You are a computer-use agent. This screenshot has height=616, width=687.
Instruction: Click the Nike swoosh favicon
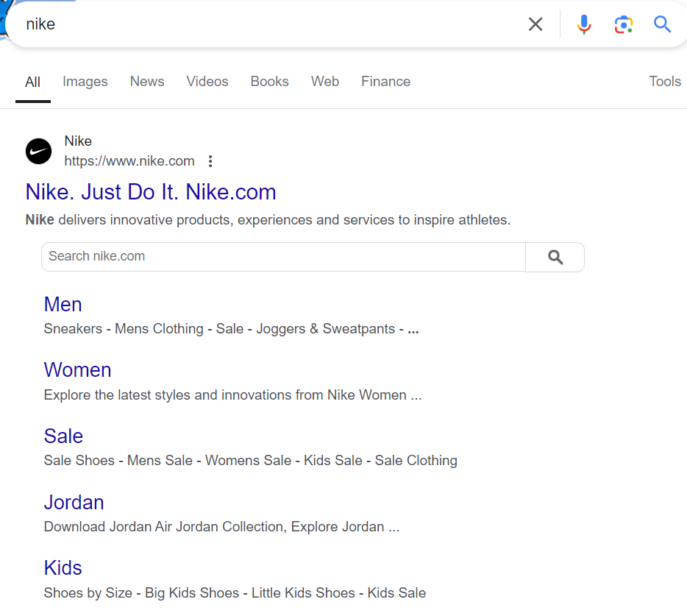38,152
